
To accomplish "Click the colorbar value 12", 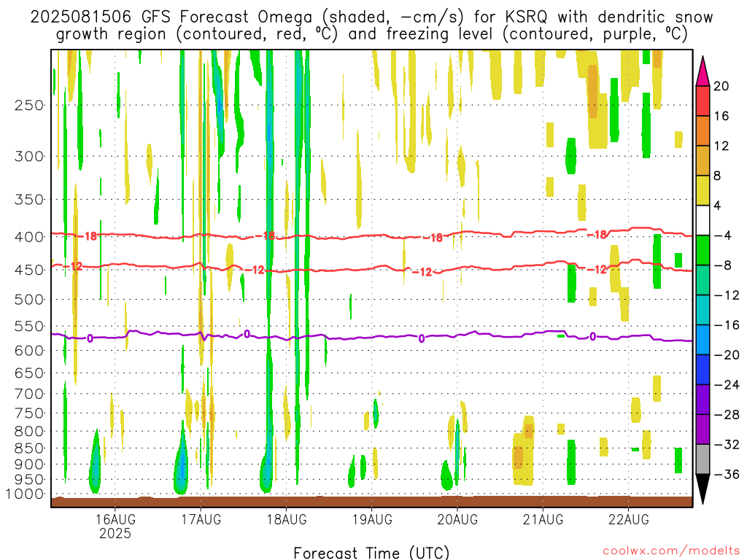I will click(x=721, y=146).
